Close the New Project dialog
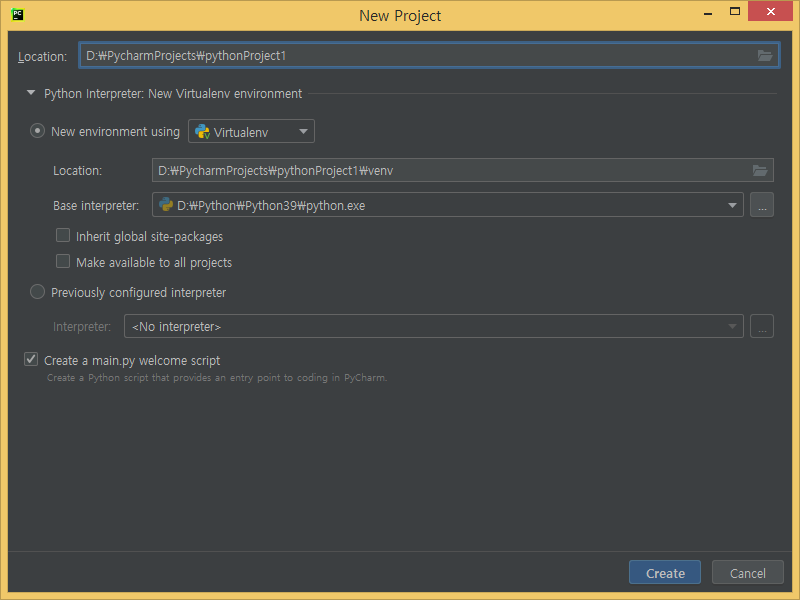This screenshot has width=800, height=600. click(x=770, y=11)
